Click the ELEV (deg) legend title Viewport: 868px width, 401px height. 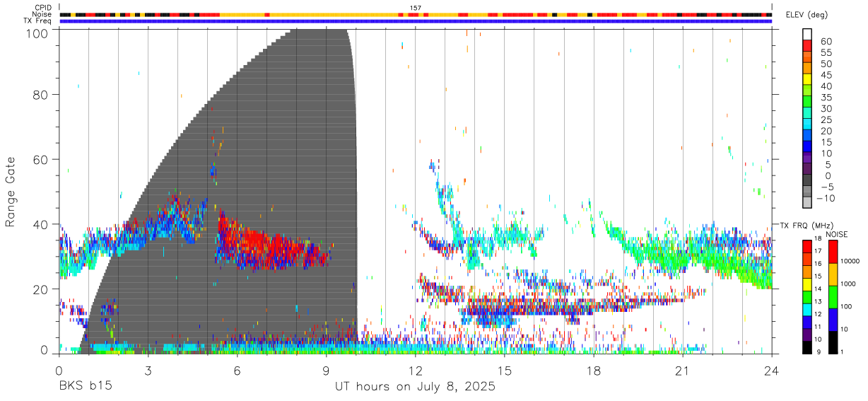tap(808, 15)
